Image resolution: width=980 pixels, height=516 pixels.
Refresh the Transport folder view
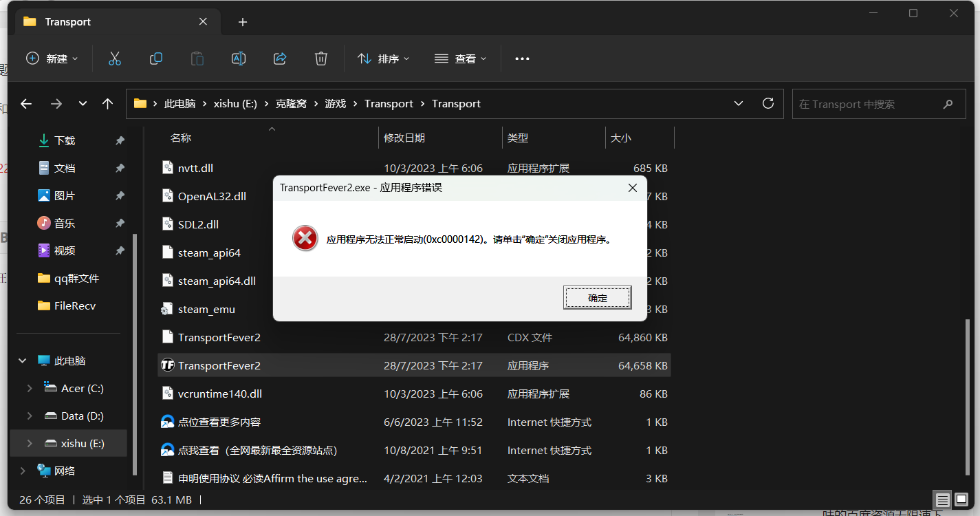tap(768, 104)
